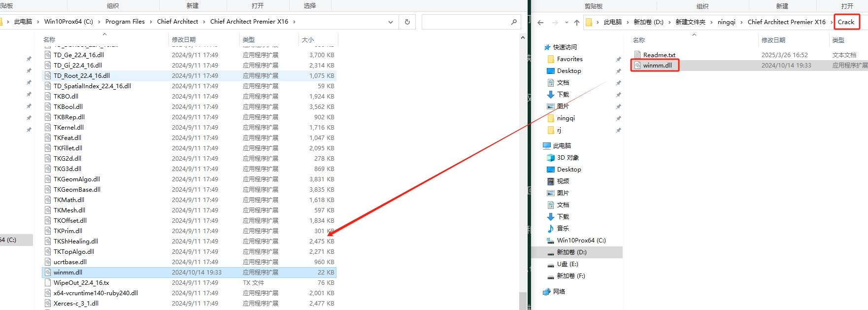Screen dimensions: 868x310
Task: Select WipeOut_22.4_16.tx file icon
Action: (x=48, y=282)
